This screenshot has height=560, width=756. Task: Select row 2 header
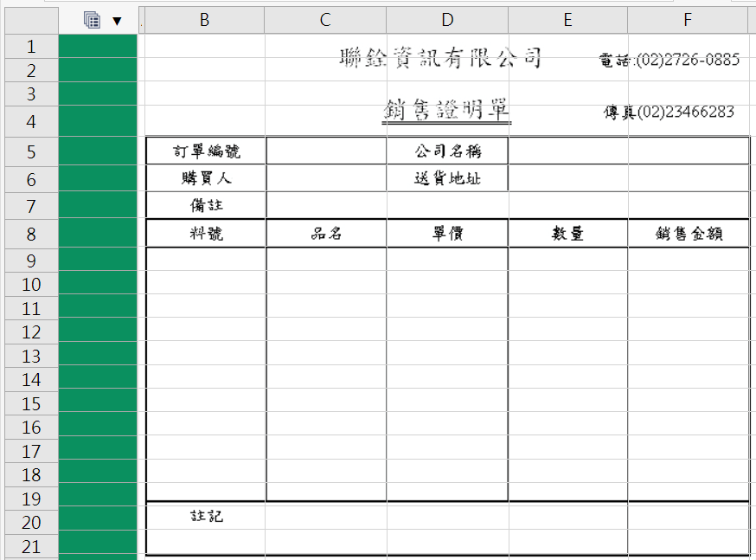(x=31, y=70)
